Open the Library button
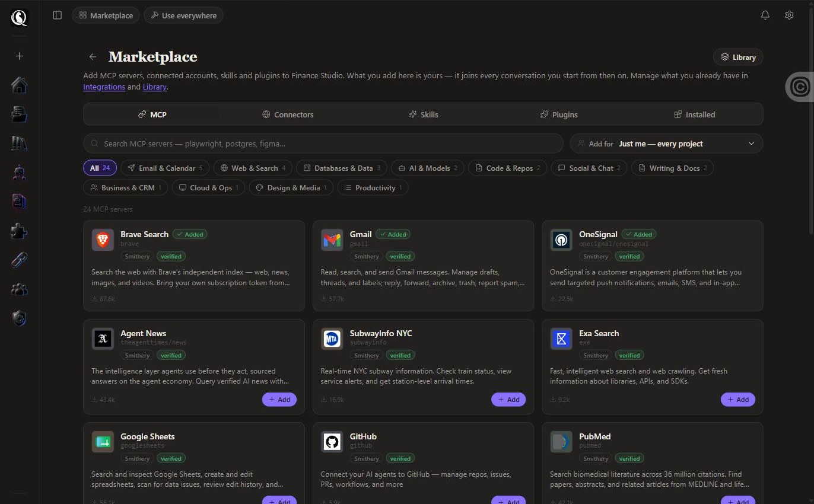Image resolution: width=814 pixels, height=504 pixels. [x=738, y=57]
